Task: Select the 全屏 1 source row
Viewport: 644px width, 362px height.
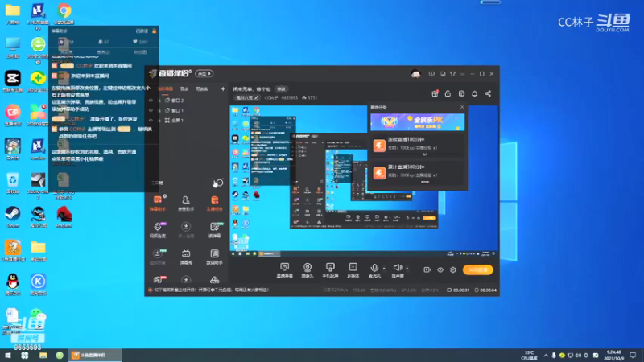Action: pyautogui.click(x=188, y=120)
